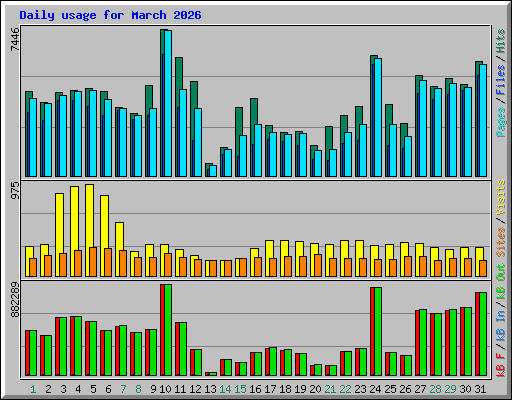Click the kB F legend label
512x400 pixels.
point(501,365)
